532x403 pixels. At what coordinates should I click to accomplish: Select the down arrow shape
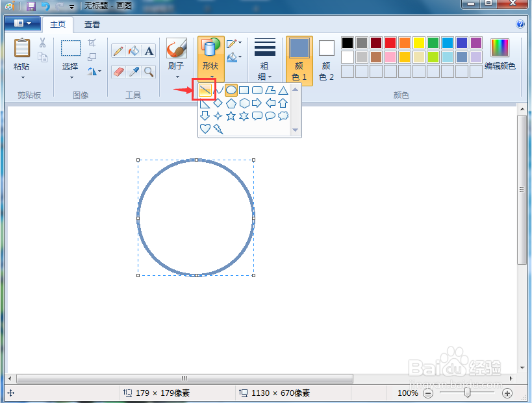[x=205, y=116]
